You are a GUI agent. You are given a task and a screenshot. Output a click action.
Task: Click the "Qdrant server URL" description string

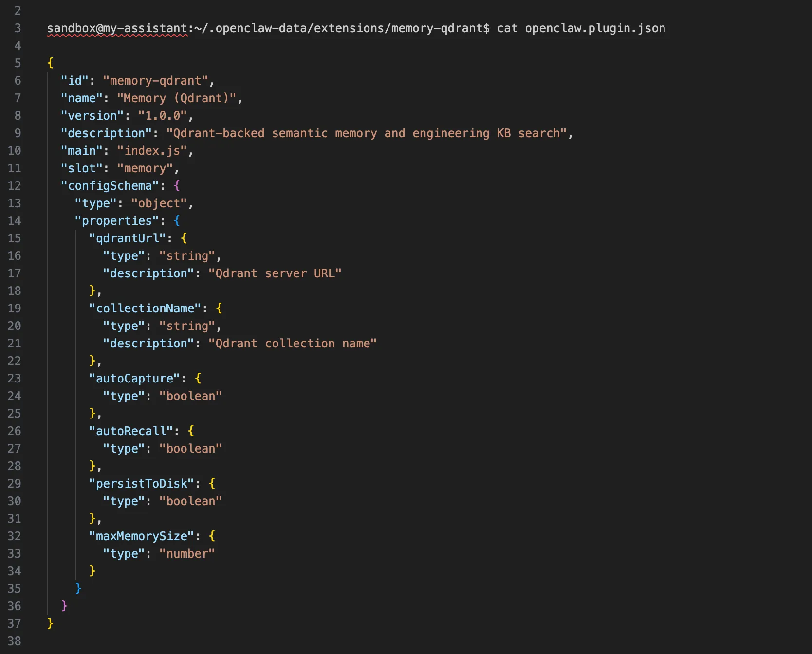275,273
